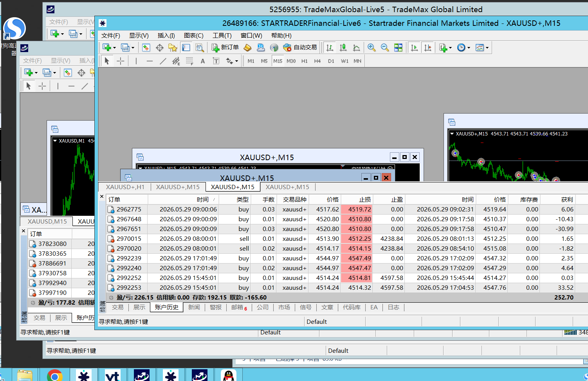
Task: Sort history by 获利 column header
Action: tap(558, 200)
